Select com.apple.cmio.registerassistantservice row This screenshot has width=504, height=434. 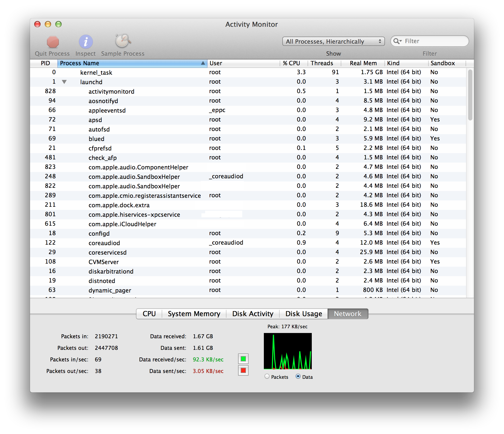(x=248, y=195)
